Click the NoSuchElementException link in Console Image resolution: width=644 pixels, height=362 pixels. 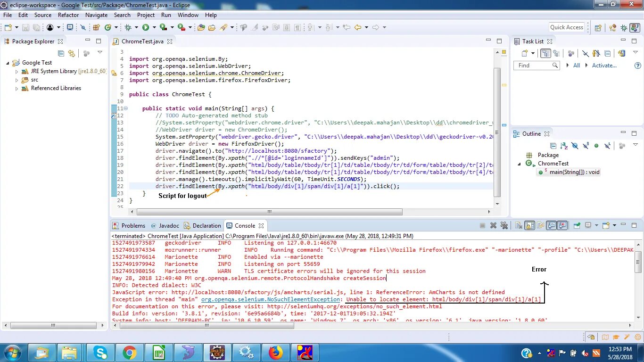(271, 299)
